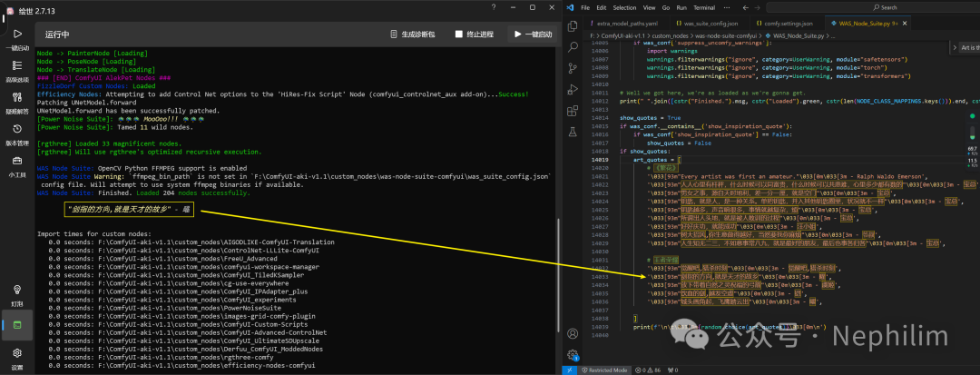
Task: Expand the collapsed find widget arrow
Action: 954,47
